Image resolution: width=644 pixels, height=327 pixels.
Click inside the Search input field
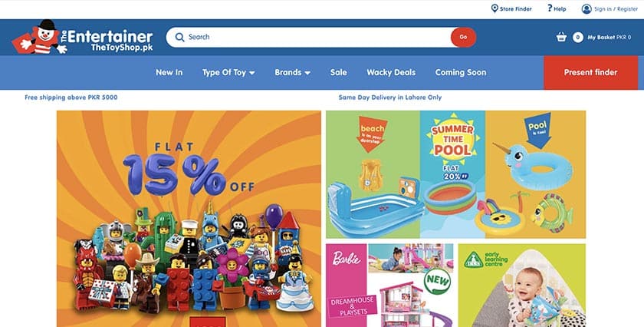pos(316,37)
